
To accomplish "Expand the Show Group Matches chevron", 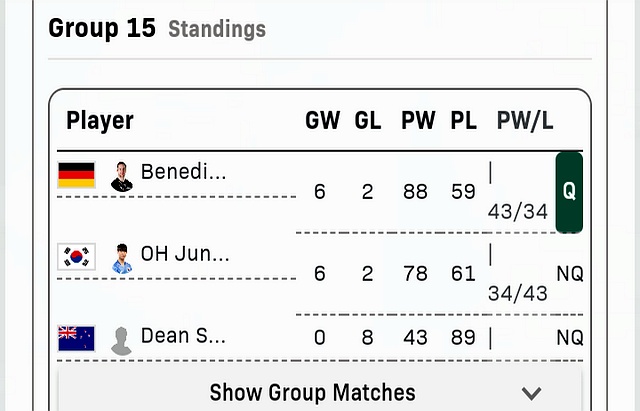I will [x=531, y=393].
